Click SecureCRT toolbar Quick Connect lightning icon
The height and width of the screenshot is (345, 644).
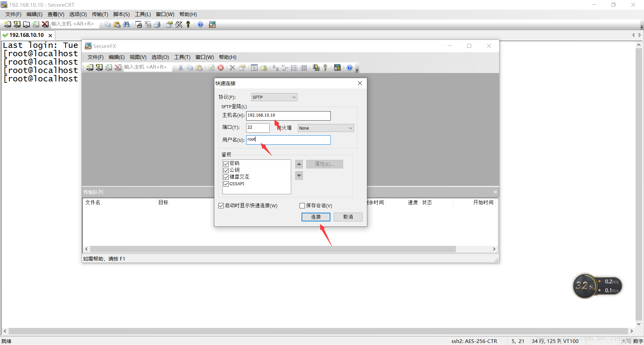pos(17,24)
